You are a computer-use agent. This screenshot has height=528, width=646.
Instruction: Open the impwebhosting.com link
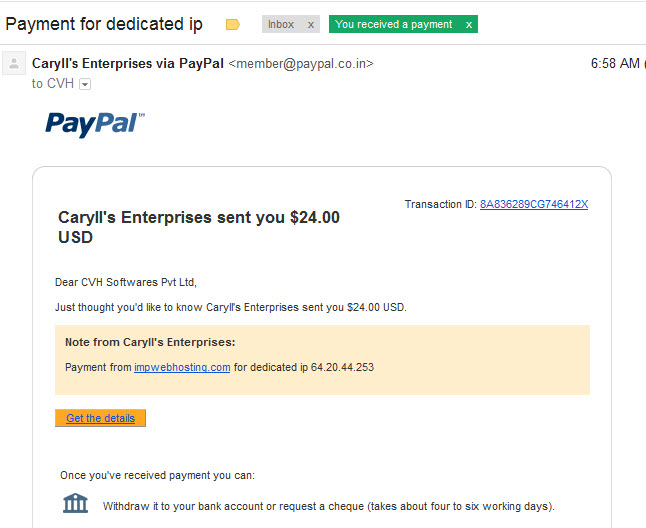point(182,367)
